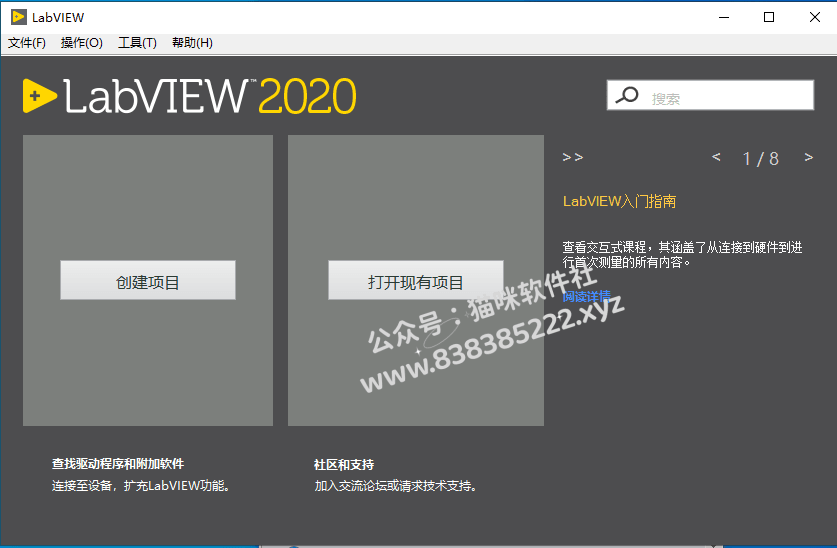The height and width of the screenshot is (548, 837).
Task: Click the 1 / 8 page indicator
Action: tap(761, 158)
